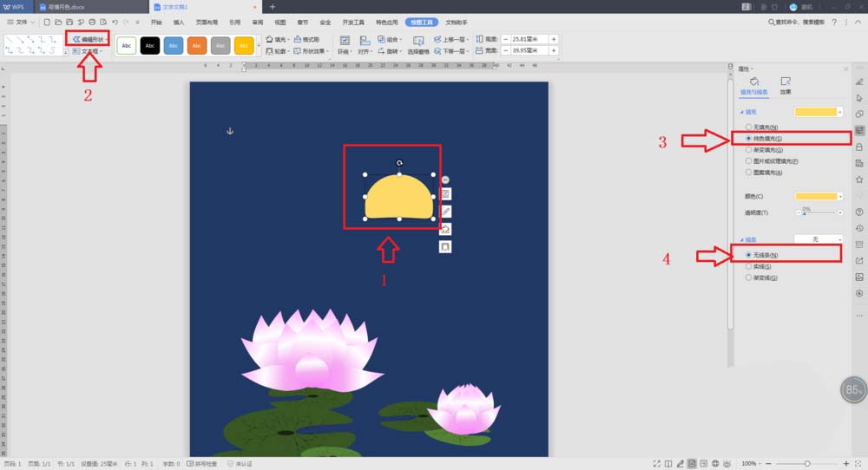Viewport: 868px width, 470px height.
Task: Click the height input field showing 25.81
Action: pyautogui.click(x=529, y=39)
